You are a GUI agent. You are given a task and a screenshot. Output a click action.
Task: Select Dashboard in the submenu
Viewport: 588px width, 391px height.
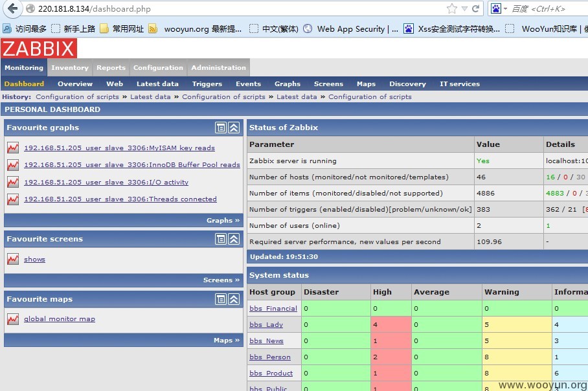[x=25, y=84]
